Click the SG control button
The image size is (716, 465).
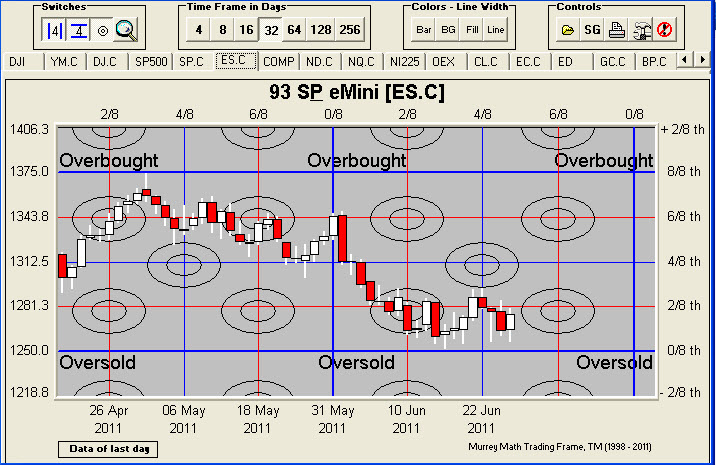(x=592, y=30)
